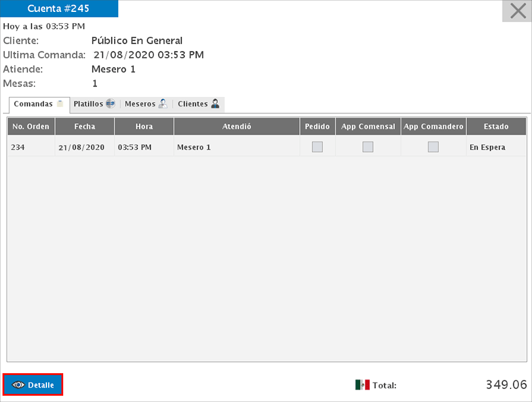
Task: Click the dish icon on Platillos tab
Action: point(110,104)
